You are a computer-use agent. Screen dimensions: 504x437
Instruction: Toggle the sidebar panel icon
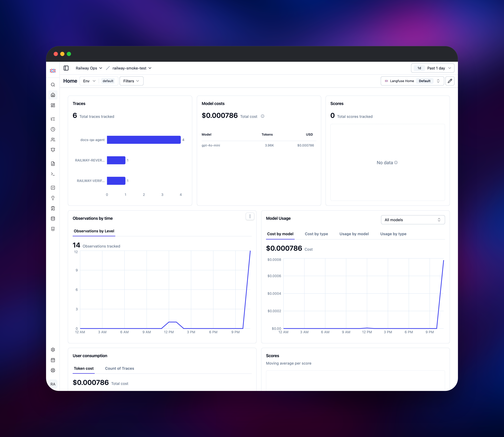click(x=66, y=68)
